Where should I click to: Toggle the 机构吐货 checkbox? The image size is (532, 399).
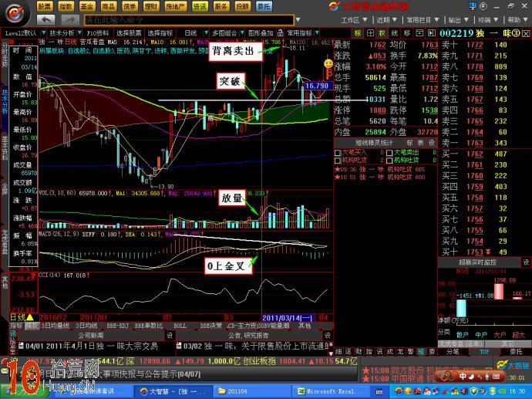click(390, 161)
